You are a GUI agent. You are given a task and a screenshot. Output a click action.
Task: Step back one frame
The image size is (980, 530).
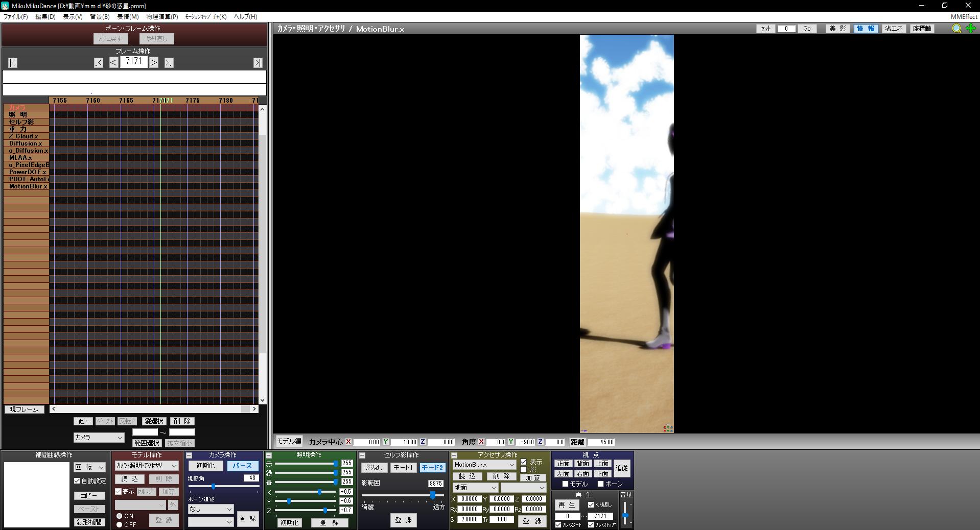pos(114,63)
